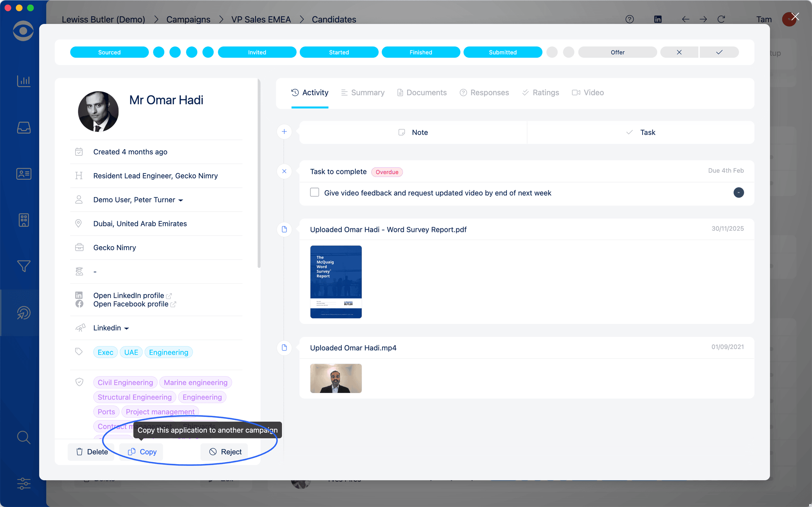Click Open LinkedIn profile link
812x507 pixels.
[129, 296]
